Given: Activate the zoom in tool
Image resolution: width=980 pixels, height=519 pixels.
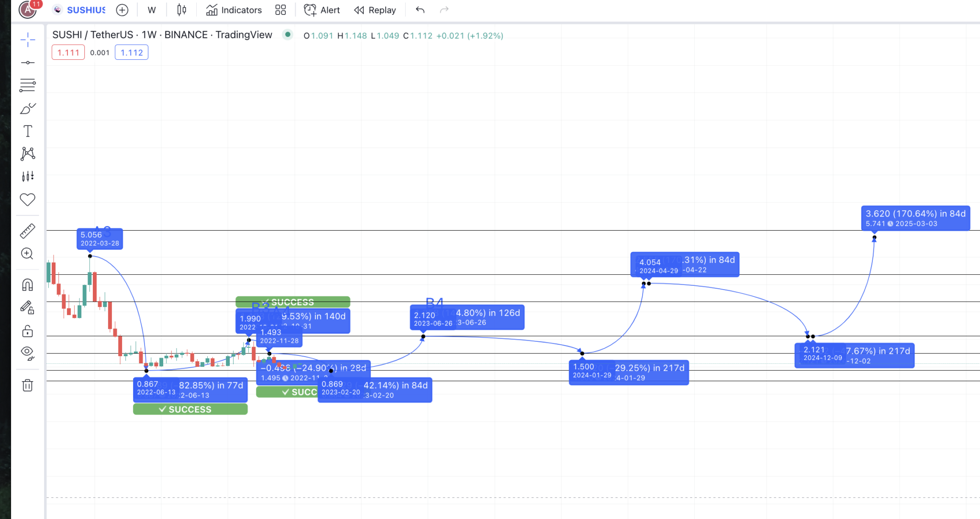Looking at the screenshot, I should pyautogui.click(x=28, y=254).
